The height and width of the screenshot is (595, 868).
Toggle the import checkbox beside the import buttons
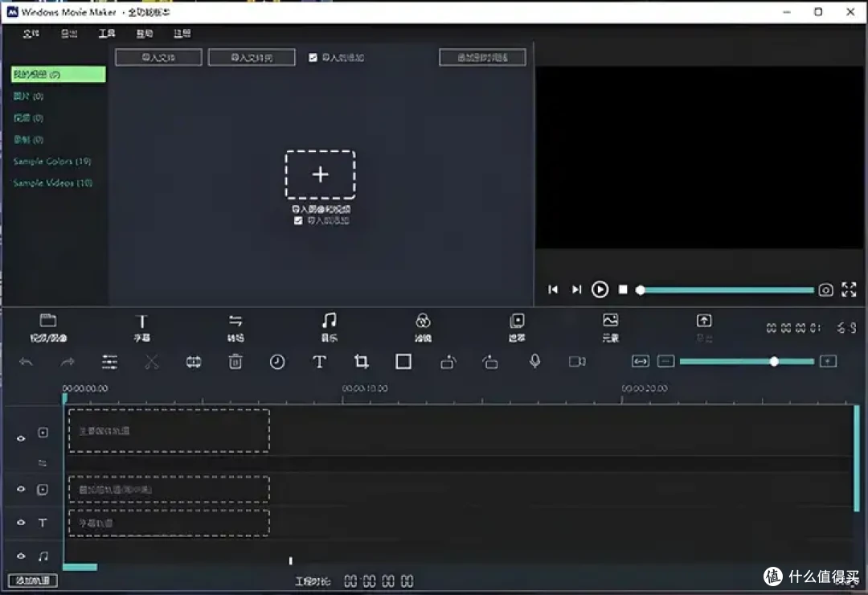coord(313,58)
